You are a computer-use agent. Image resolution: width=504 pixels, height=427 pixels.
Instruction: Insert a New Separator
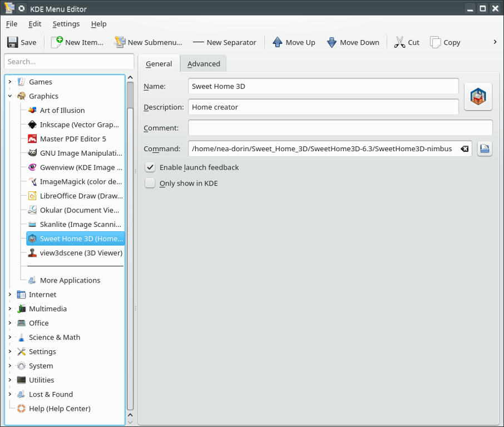pyautogui.click(x=224, y=42)
